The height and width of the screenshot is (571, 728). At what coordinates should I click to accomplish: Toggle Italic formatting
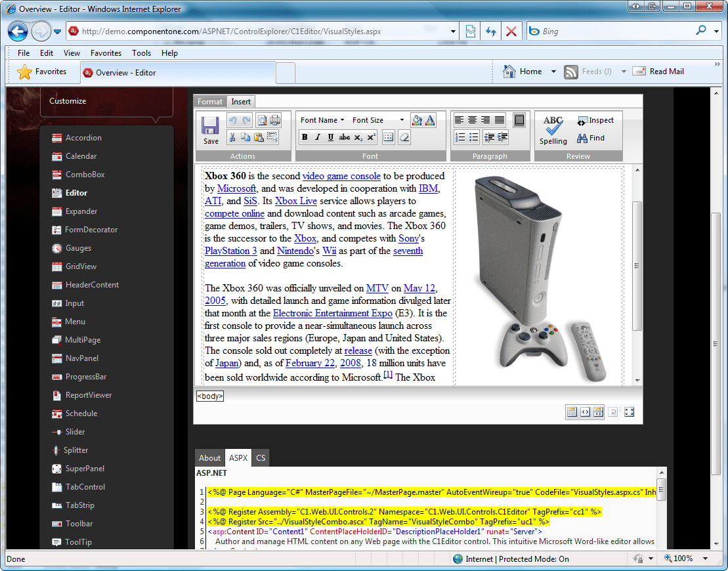click(x=318, y=137)
